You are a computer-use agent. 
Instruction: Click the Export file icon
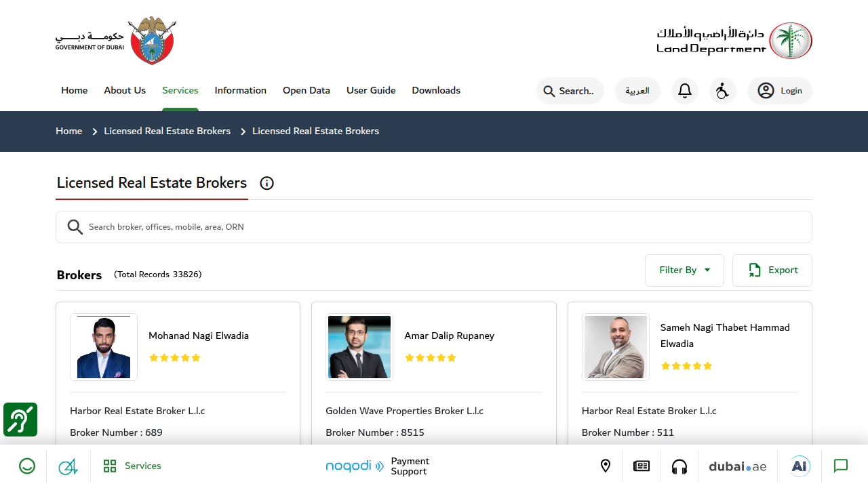click(755, 270)
